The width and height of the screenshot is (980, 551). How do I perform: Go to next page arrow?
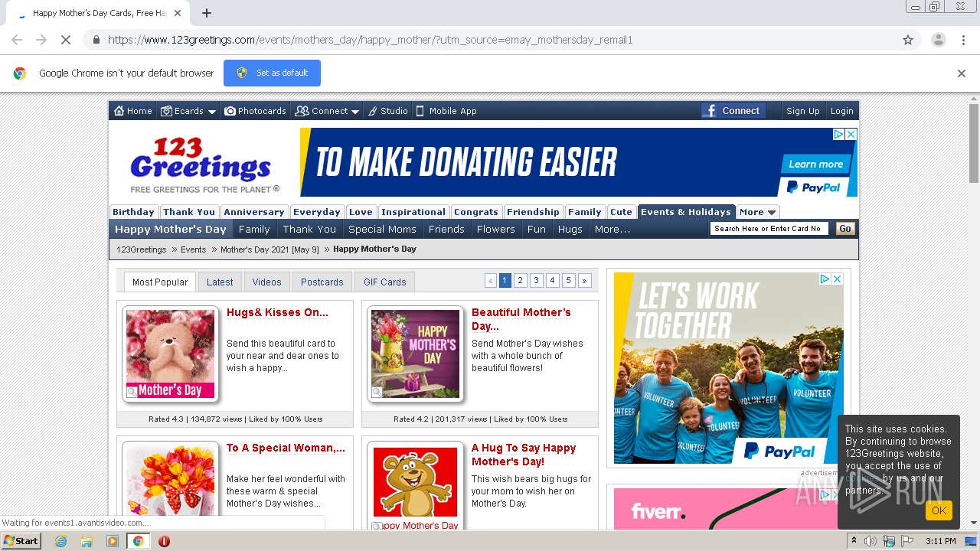pyautogui.click(x=585, y=281)
